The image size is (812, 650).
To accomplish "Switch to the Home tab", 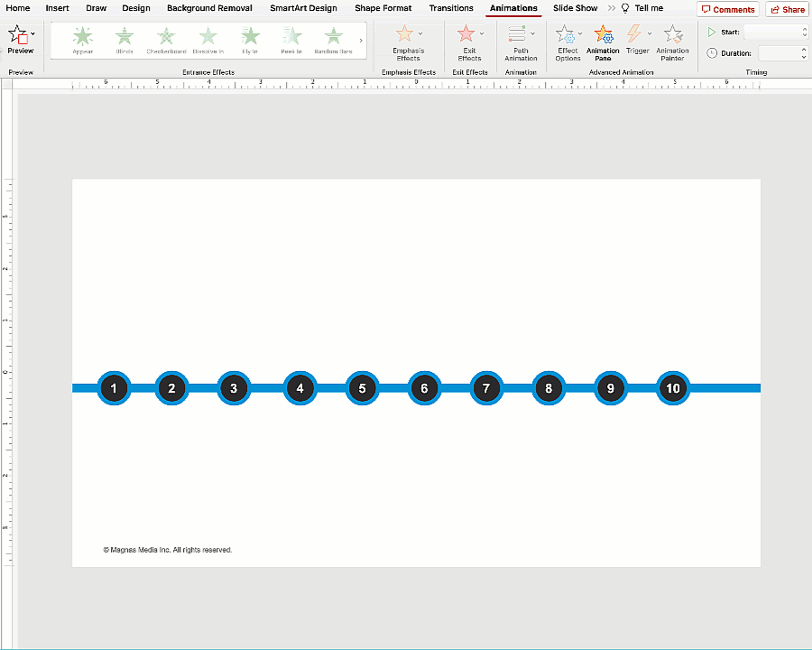I will click(18, 8).
